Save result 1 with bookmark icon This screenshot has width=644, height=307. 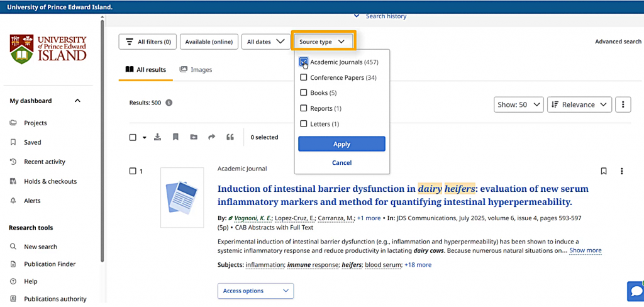pos(604,171)
